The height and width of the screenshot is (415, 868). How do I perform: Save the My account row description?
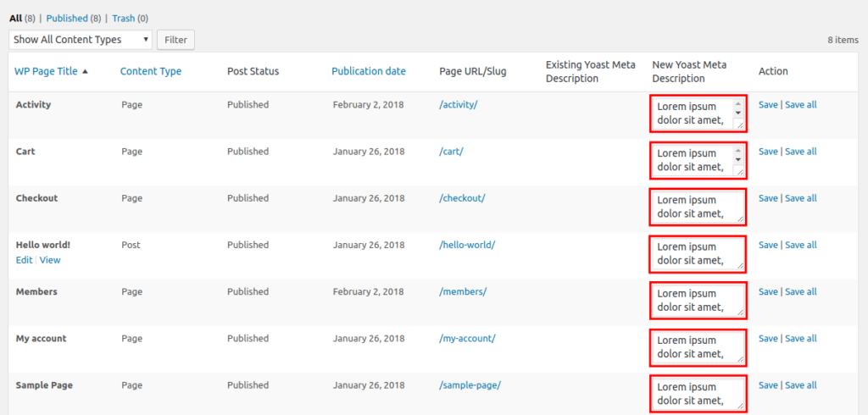click(768, 338)
